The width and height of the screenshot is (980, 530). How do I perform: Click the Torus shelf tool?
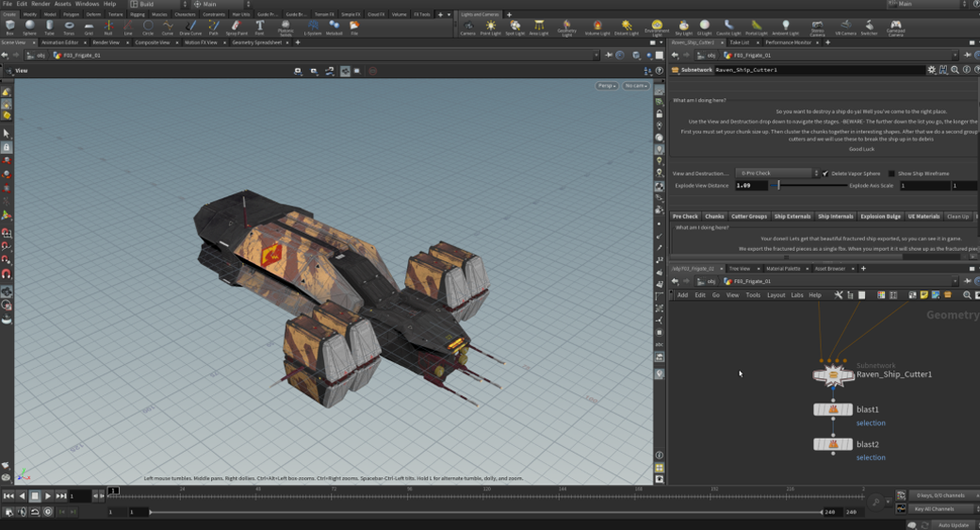tap(69, 26)
